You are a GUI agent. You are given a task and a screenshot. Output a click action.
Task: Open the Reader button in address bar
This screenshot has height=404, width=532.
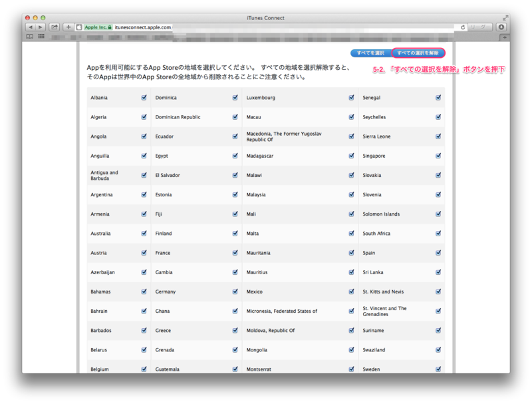coord(479,27)
